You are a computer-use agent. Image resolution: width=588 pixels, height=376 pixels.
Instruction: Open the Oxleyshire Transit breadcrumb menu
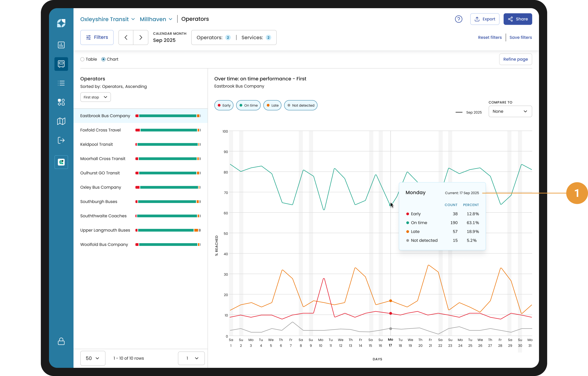108,19
